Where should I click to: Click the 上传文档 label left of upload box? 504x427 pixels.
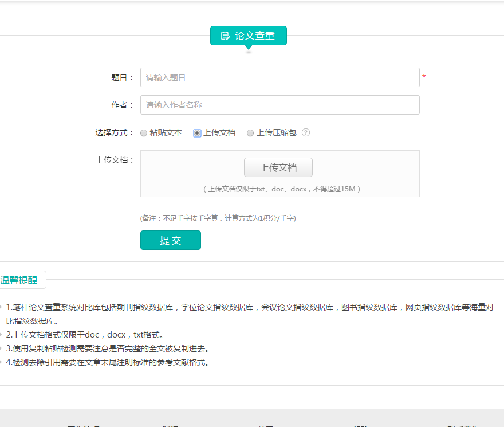[115, 160]
